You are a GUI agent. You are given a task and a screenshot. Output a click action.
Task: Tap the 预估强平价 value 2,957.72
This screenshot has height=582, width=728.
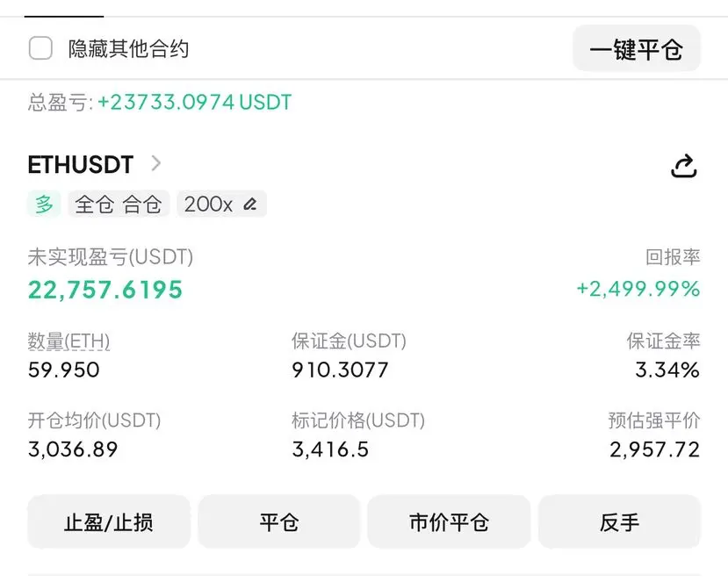[x=654, y=449]
